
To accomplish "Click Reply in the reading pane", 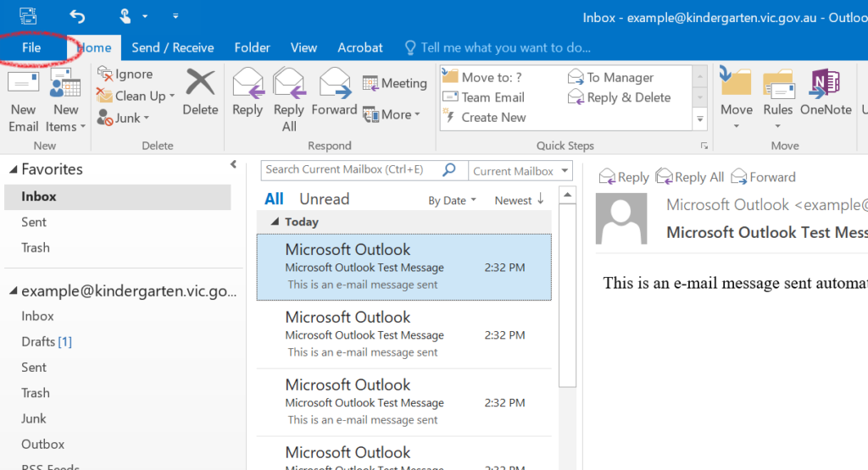I will (x=625, y=177).
